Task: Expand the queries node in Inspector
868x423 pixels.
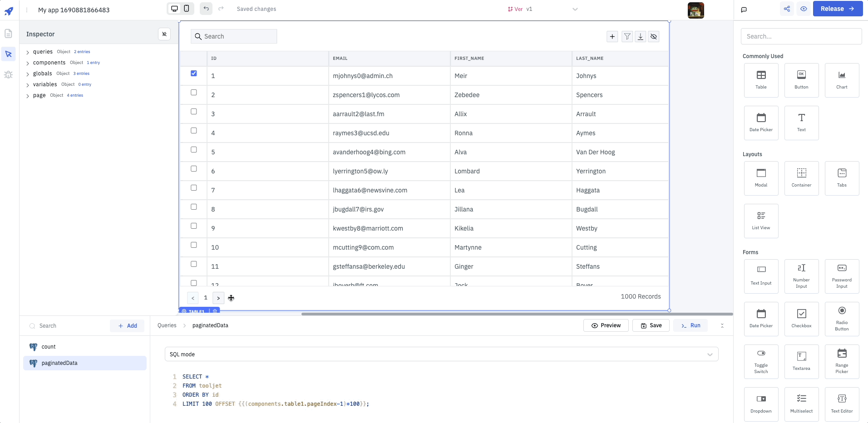Action: (x=28, y=52)
